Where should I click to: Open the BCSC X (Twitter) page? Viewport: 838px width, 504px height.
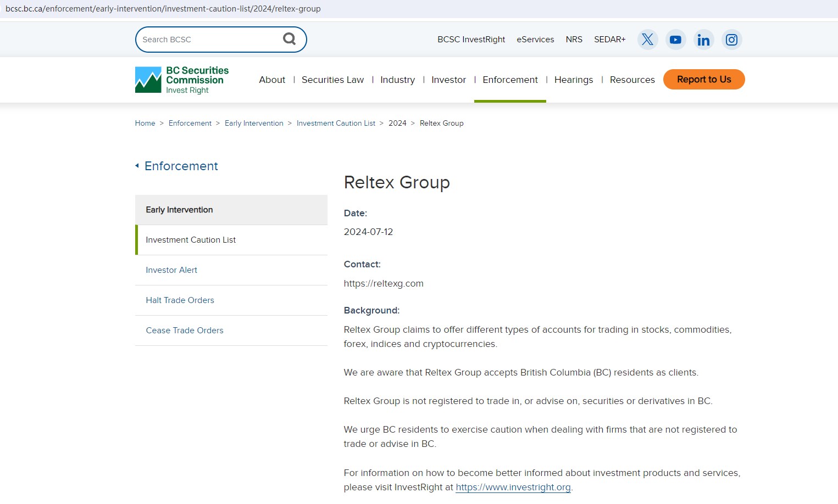point(647,40)
